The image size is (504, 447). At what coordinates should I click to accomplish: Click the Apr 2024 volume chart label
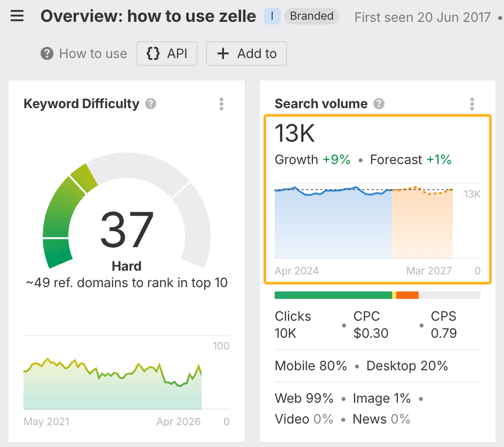point(297,271)
